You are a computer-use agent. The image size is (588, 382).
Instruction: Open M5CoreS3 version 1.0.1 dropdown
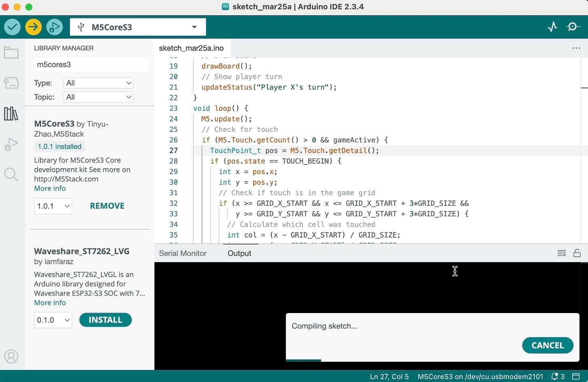coord(53,206)
